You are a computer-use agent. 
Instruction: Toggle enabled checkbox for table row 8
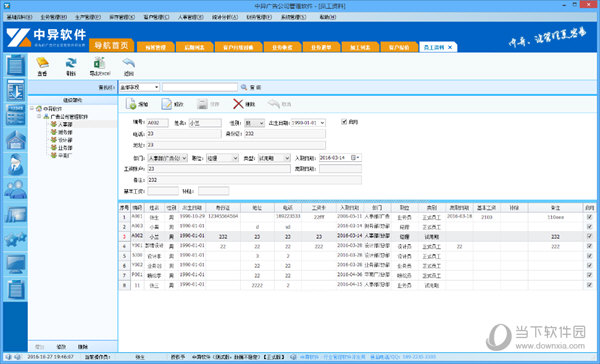pyautogui.click(x=589, y=285)
